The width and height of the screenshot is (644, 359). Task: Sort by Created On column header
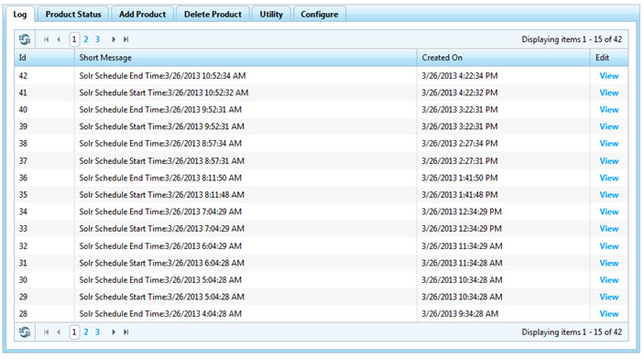(x=504, y=58)
